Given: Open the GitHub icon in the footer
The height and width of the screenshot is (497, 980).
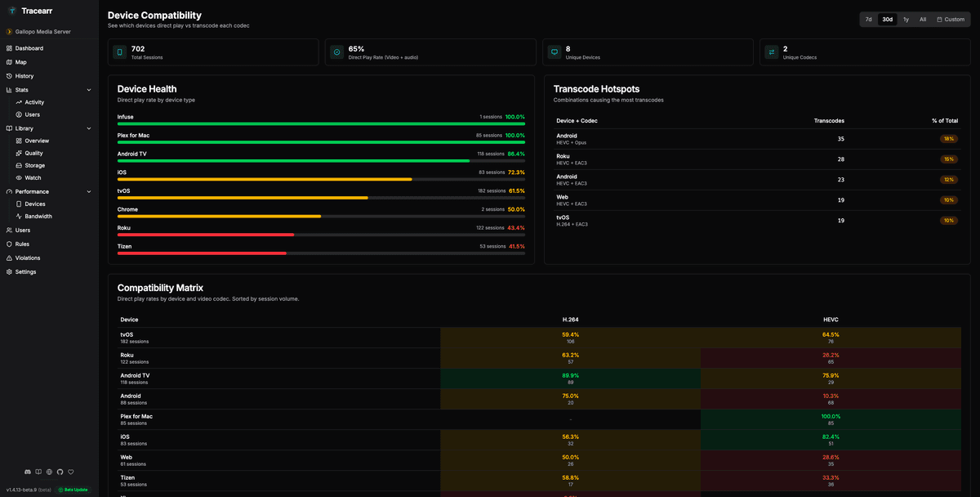Looking at the screenshot, I should coord(60,472).
